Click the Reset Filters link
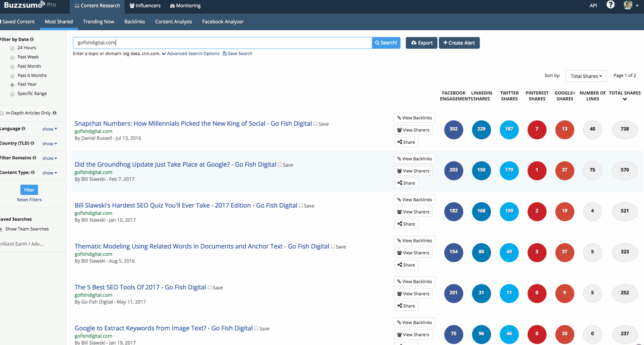Image resolution: width=644 pixels, height=345 pixels. (x=29, y=200)
